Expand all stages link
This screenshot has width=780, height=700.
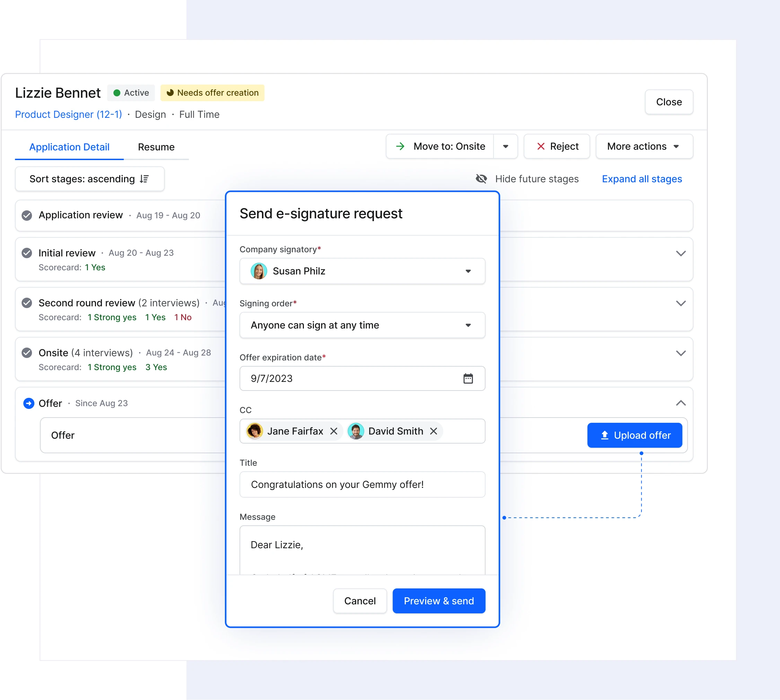pyautogui.click(x=642, y=179)
